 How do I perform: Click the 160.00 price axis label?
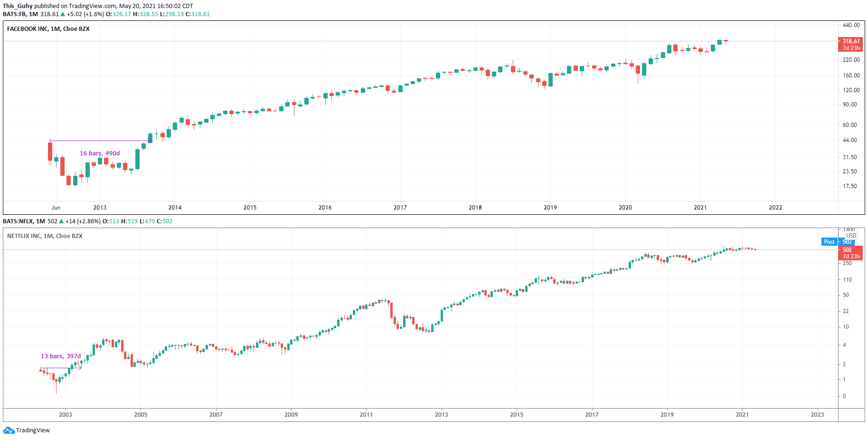click(851, 76)
